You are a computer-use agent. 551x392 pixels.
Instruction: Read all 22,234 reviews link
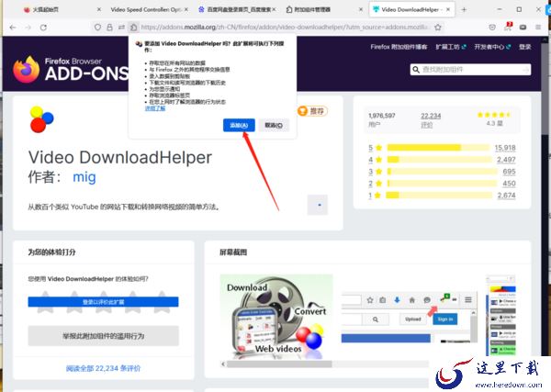[103, 368]
